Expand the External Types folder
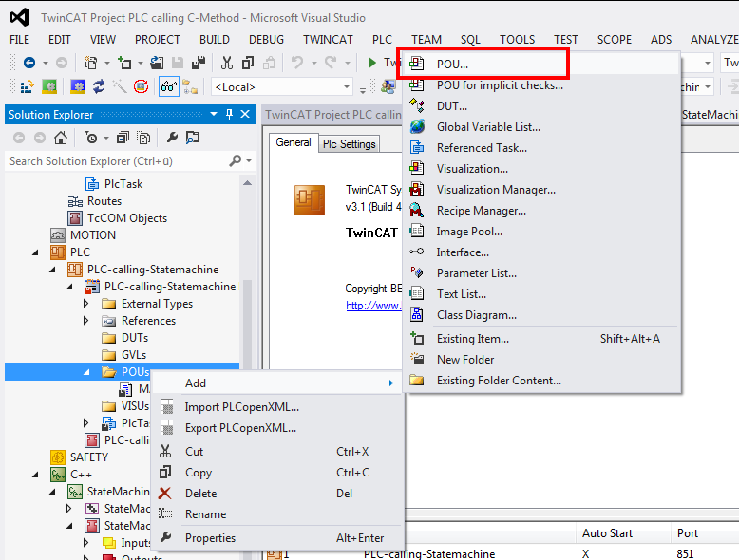Screen dimensions: 739x560 pyautogui.click(x=85, y=304)
